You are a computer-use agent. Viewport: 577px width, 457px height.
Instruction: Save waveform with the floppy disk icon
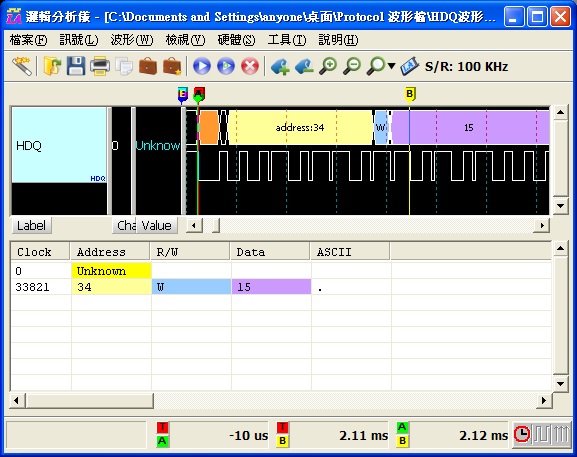(76, 66)
